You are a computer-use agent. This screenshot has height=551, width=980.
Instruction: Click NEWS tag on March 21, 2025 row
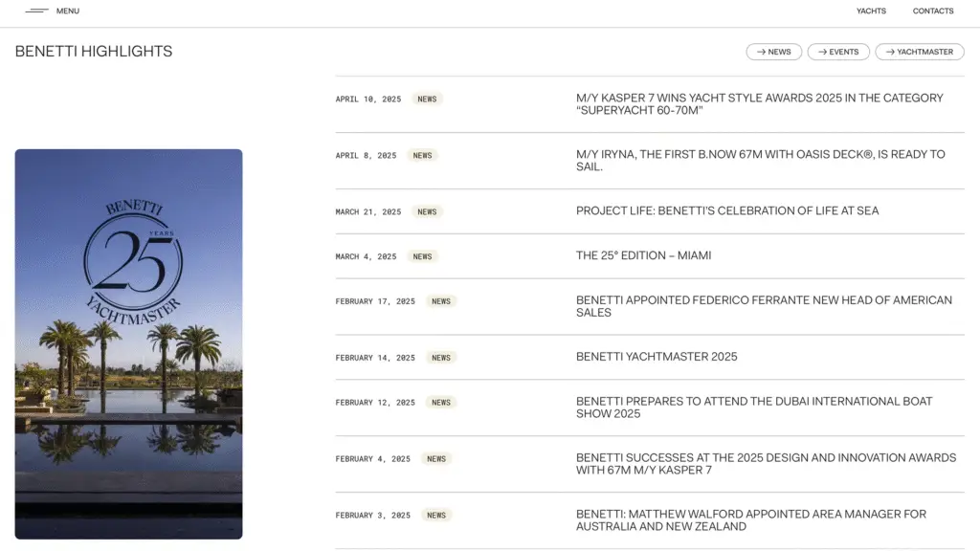click(427, 211)
